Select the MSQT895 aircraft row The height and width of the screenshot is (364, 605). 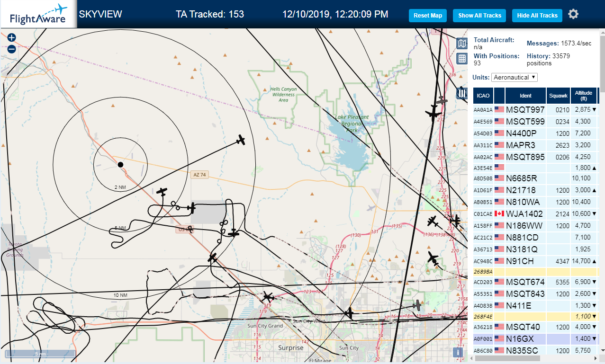point(535,157)
